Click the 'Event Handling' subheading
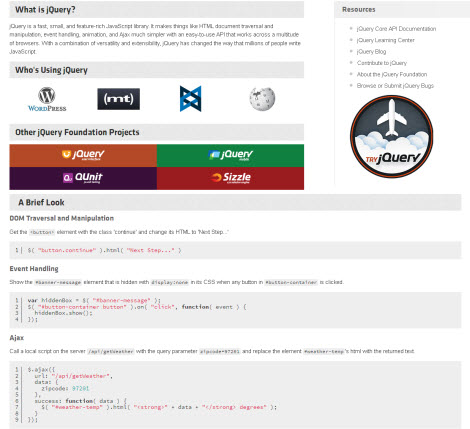 34,269
